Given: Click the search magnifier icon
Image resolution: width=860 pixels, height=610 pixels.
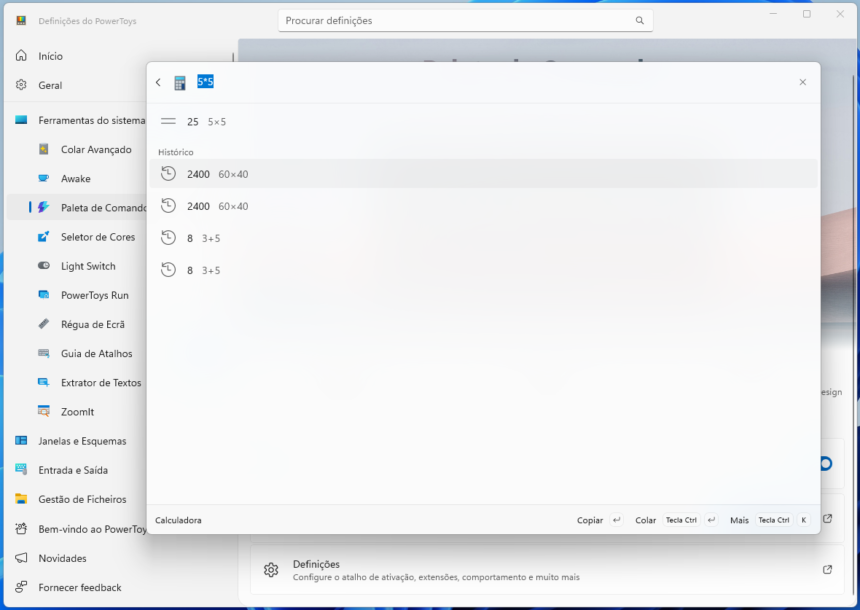Looking at the screenshot, I should [640, 20].
